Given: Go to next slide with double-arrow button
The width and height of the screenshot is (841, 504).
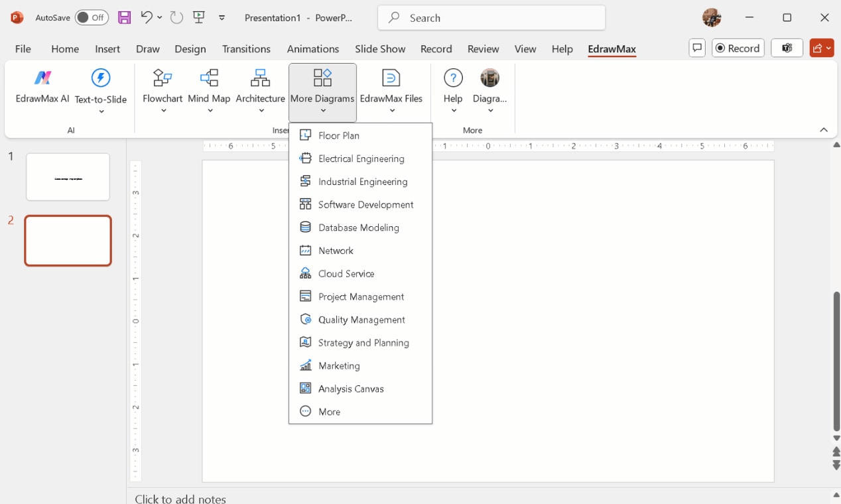Looking at the screenshot, I should point(836,466).
